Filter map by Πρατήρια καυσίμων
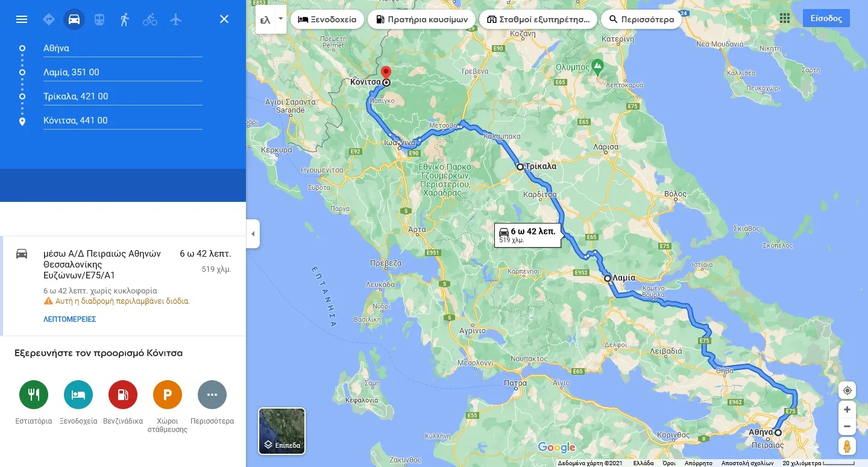 421,19
